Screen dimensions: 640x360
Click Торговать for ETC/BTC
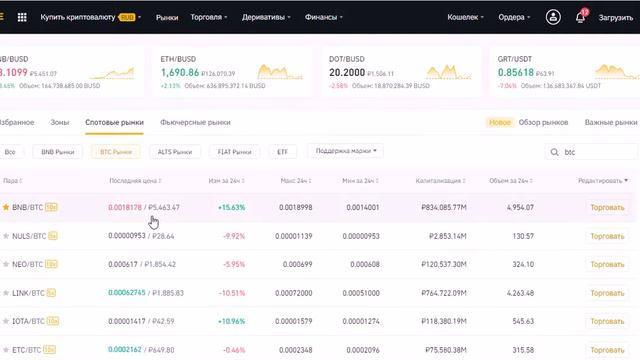[x=607, y=350]
